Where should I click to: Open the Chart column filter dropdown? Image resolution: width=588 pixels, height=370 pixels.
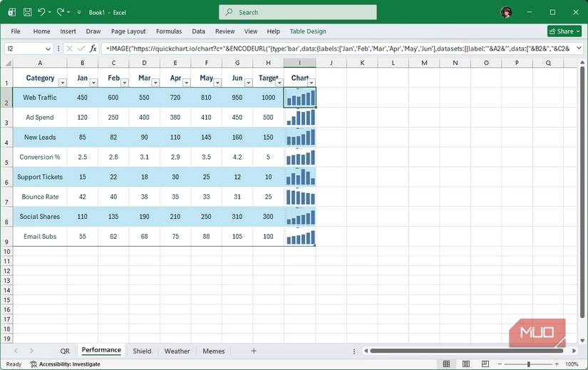pos(311,83)
